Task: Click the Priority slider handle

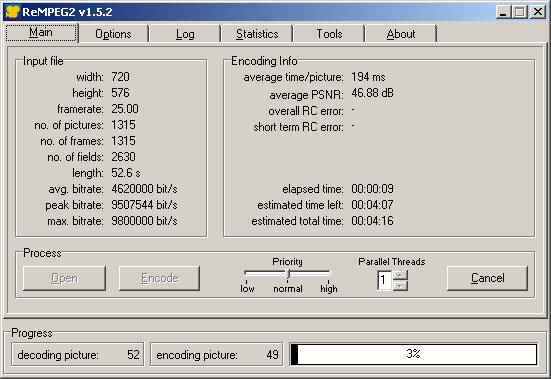Action: pos(288,273)
